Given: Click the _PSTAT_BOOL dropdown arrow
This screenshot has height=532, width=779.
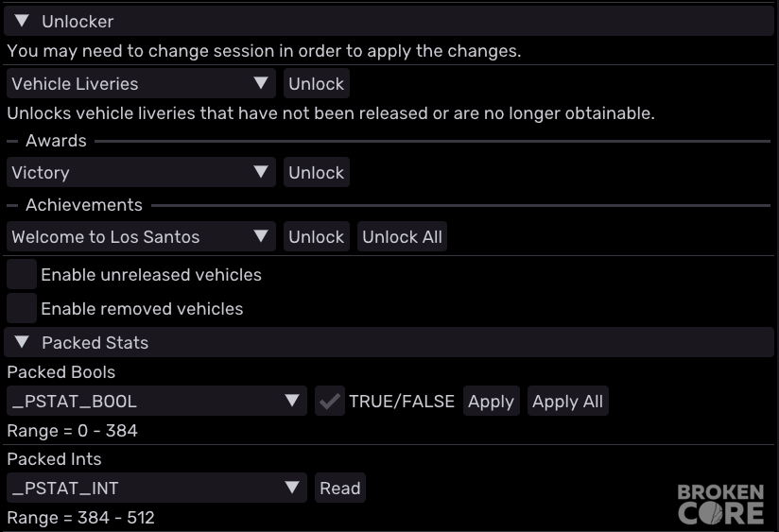Looking at the screenshot, I should tap(292, 401).
